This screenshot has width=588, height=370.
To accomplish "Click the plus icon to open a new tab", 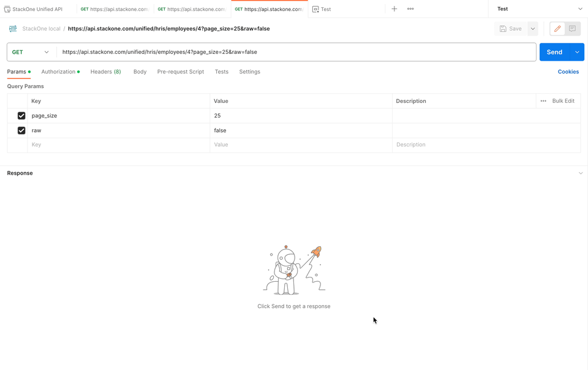I will pos(394,9).
